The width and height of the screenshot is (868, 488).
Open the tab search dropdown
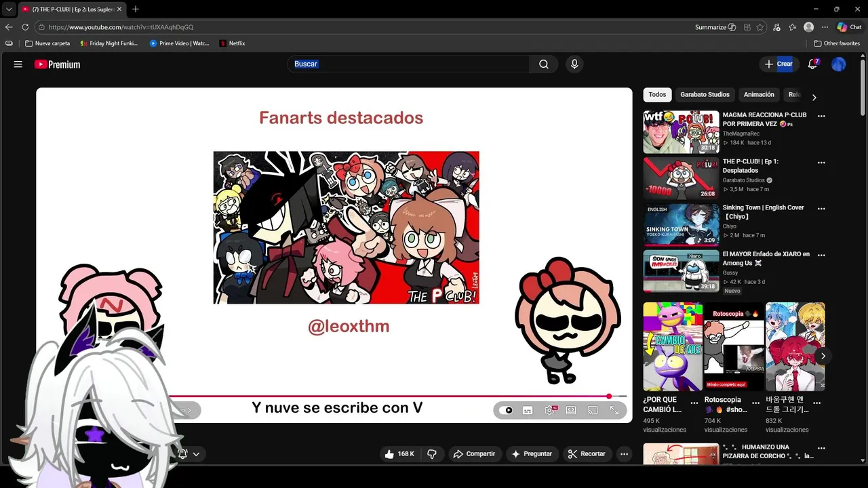point(8,9)
